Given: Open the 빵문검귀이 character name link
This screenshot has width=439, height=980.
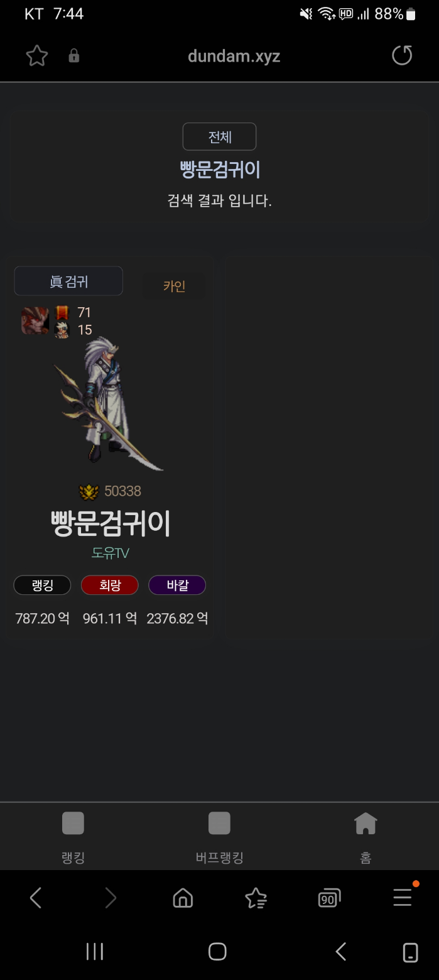Looking at the screenshot, I should pyautogui.click(x=111, y=523).
